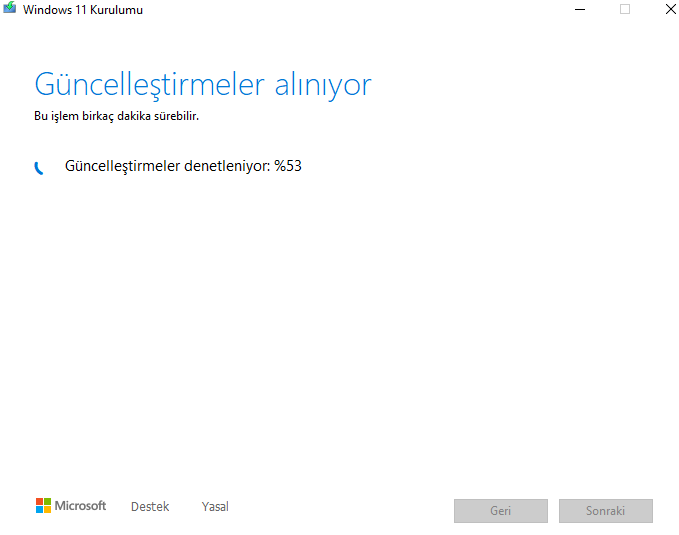Image resolution: width=679 pixels, height=535 pixels.
Task: Click the spinning progress indicator
Action: (x=39, y=168)
